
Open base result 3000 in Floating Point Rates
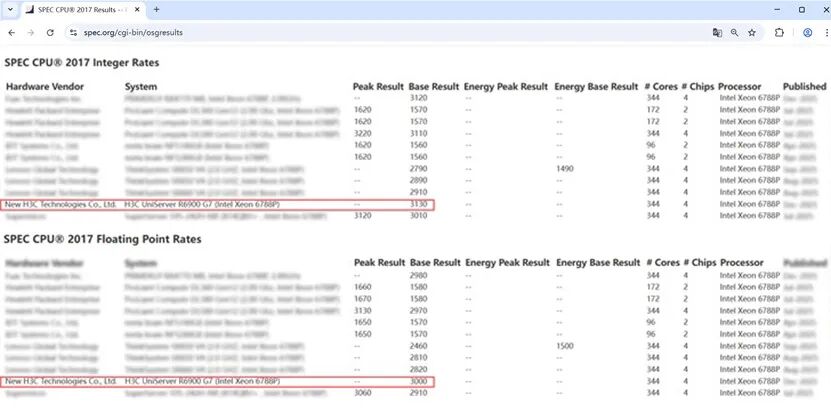point(422,382)
